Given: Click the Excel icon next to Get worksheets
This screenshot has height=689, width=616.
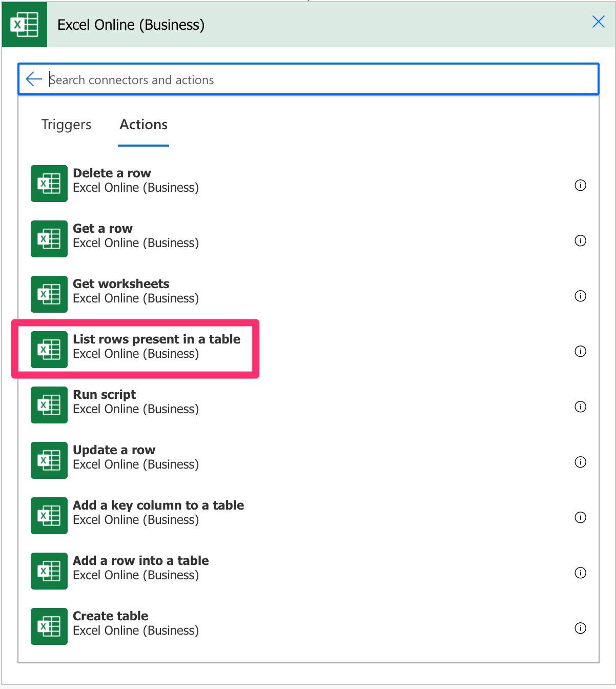Looking at the screenshot, I should [x=49, y=294].
